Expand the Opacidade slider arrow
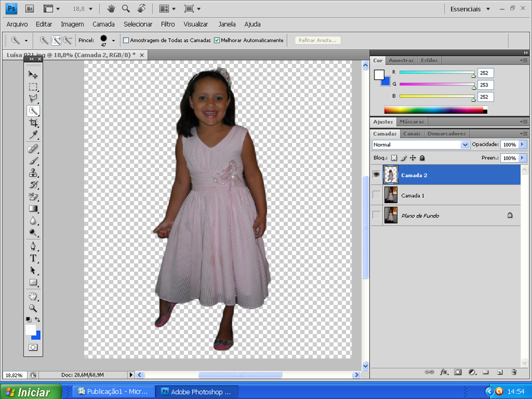532x399 pixels. tap(522, 144)
